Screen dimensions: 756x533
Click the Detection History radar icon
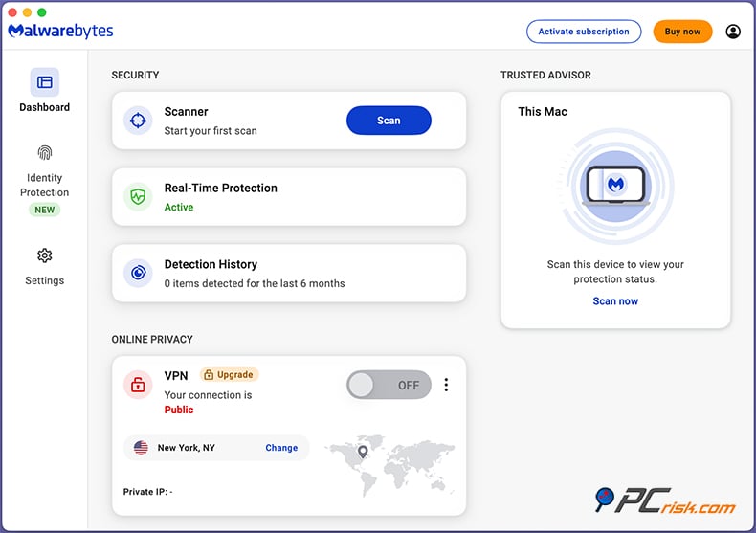(138, 274)
